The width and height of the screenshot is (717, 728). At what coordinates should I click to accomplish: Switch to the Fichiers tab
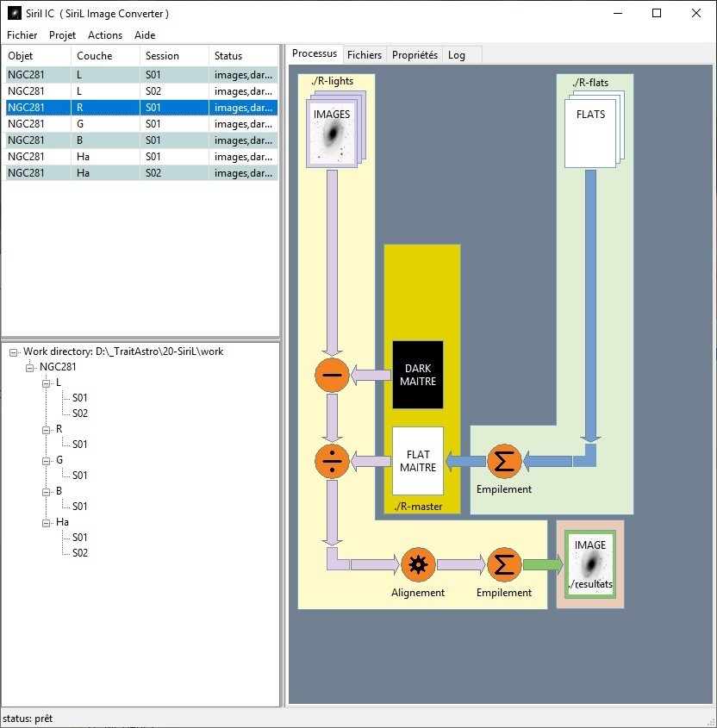pos(365,55)
